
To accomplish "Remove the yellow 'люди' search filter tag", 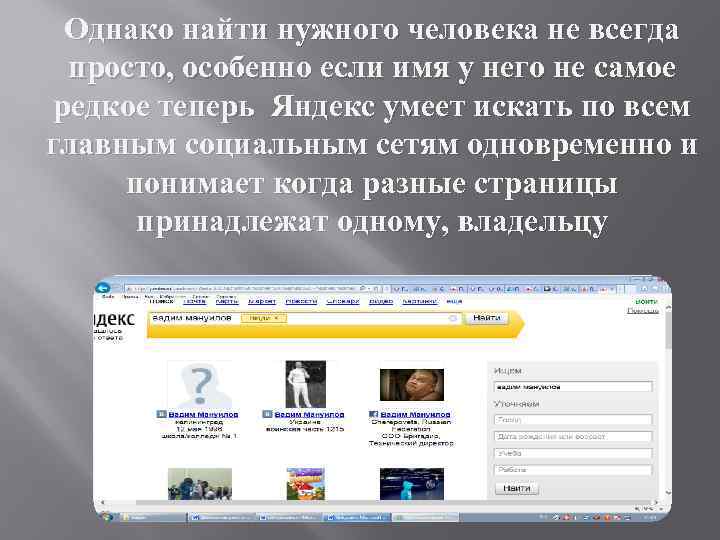I will click(x=276, y=318).
